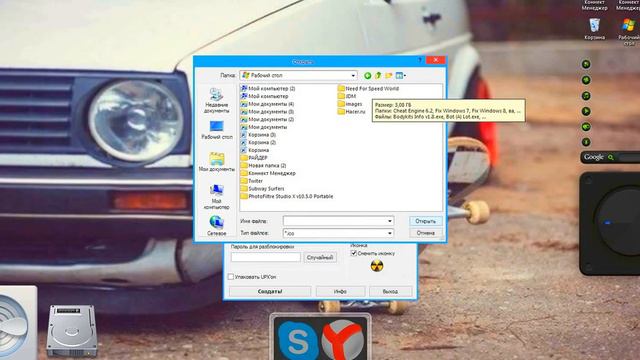Select the Hacer.ru folder

tap(351, 111)
